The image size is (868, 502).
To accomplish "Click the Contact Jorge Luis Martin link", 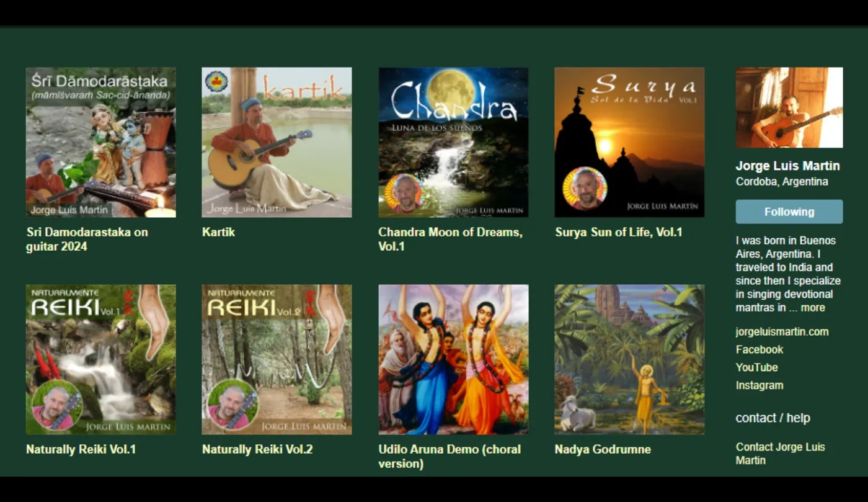I will point(781,454).
